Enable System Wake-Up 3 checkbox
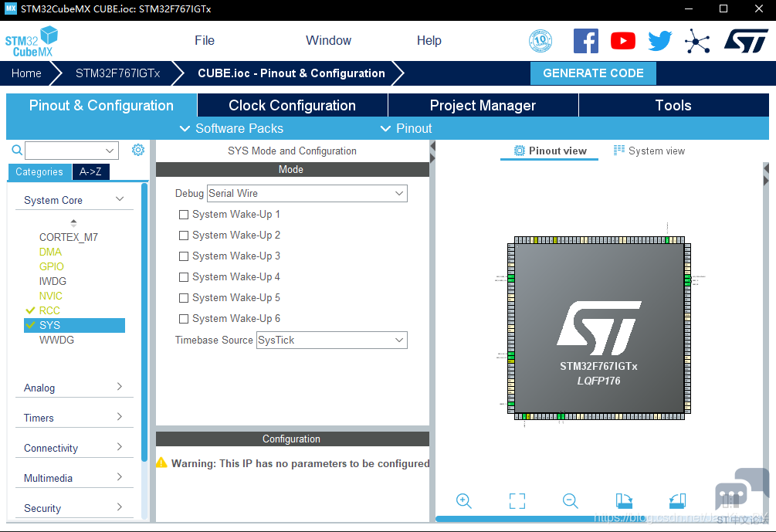This screenshot has height=532, width=776. tap(184, 256)
